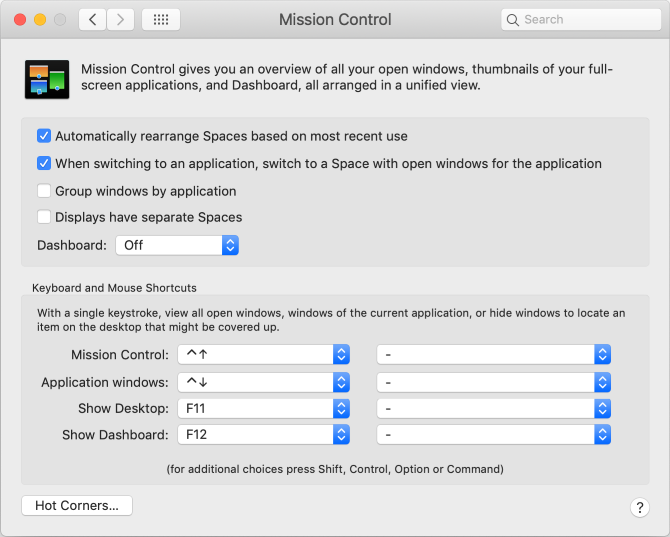This screenshot has width=670, height=537.
Task: Open Mission Control keyboard shortcut dropdown
Action: pos(264,355)
